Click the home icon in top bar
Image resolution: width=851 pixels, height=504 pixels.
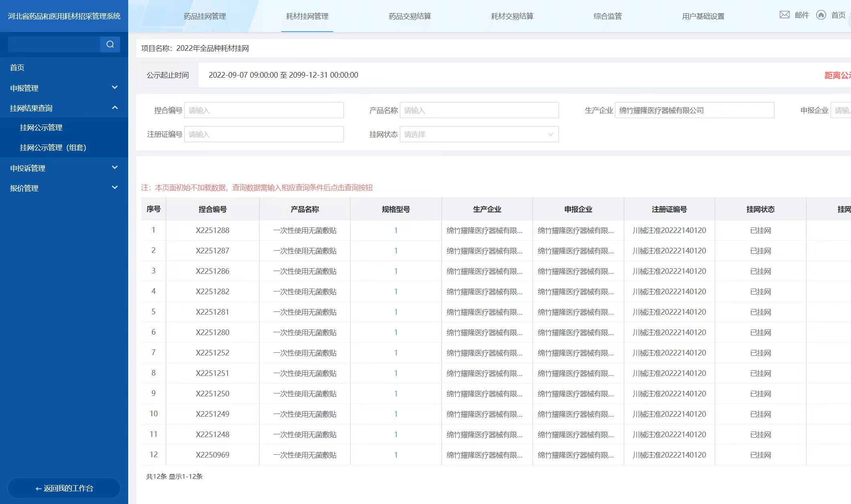click(821, 15)
